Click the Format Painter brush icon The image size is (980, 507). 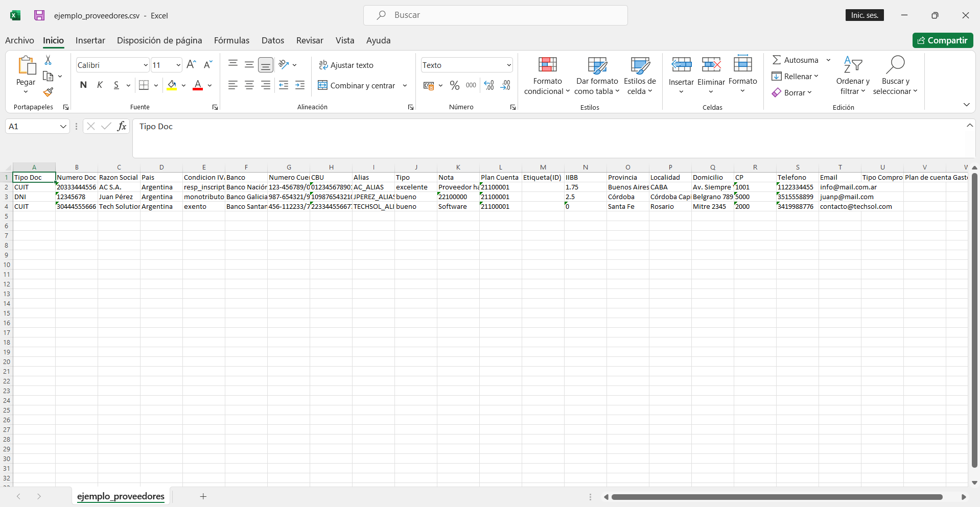48,92
